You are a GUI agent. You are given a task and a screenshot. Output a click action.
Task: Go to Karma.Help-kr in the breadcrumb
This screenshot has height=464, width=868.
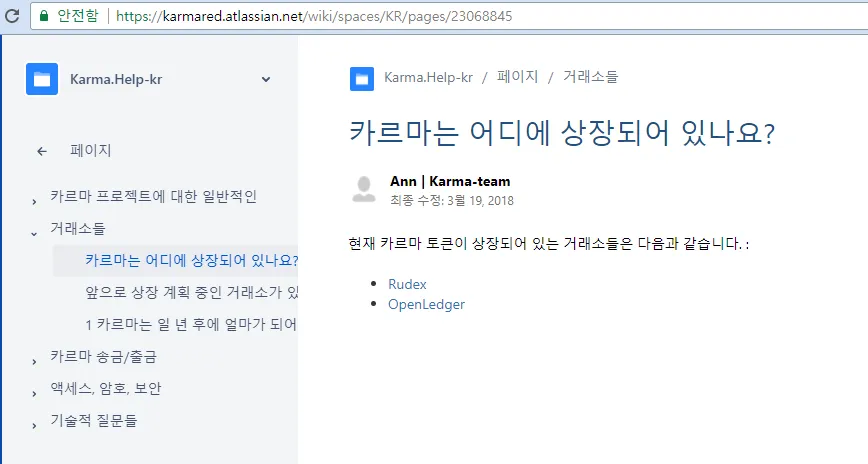coord(428,78)
